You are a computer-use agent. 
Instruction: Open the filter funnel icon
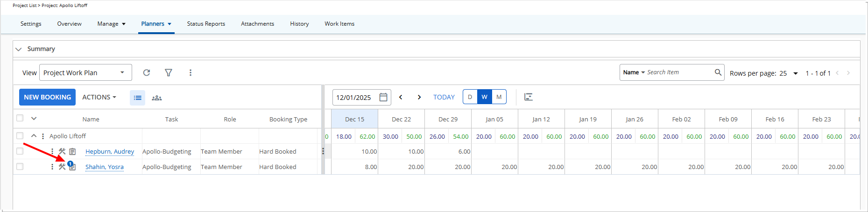coord(169,73)
